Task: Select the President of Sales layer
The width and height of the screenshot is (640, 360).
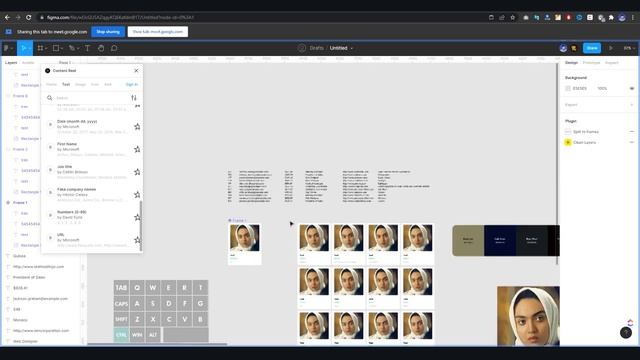Action: point(29,278)
